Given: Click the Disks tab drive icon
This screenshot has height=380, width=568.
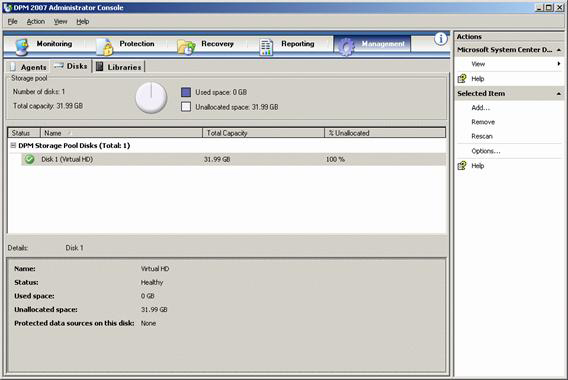Looking at the screenshot, I should coord(58,66).
